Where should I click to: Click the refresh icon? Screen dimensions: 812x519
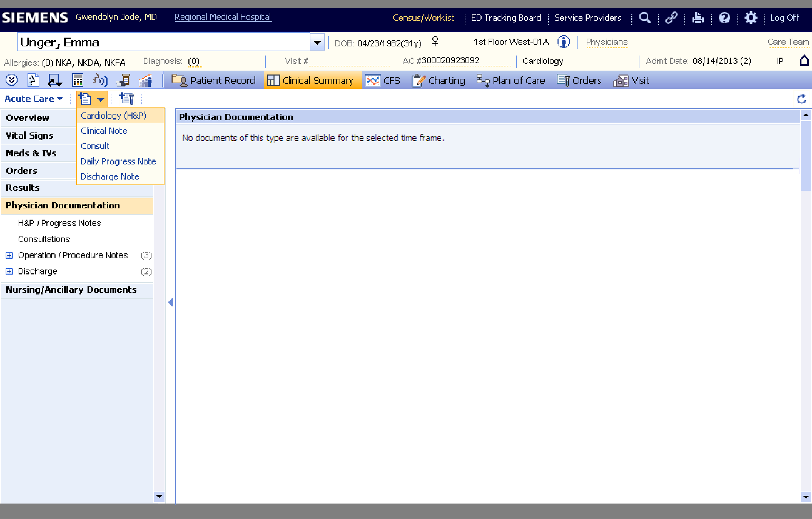click(801, 99)
